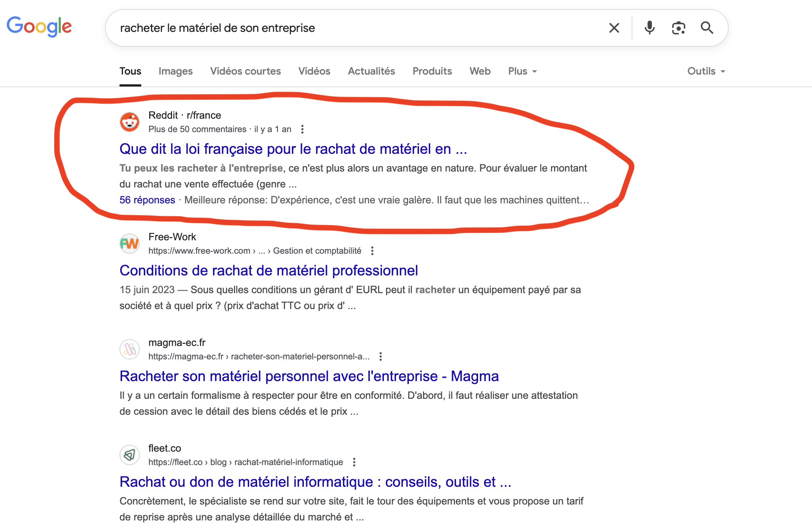Clear the search query with the X icon

[614, 28]
